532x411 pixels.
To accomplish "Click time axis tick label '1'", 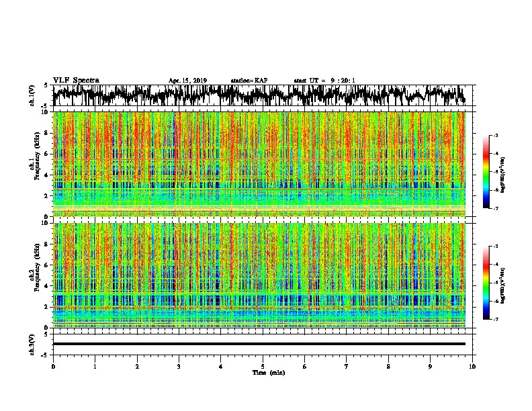I will (95, 367).
